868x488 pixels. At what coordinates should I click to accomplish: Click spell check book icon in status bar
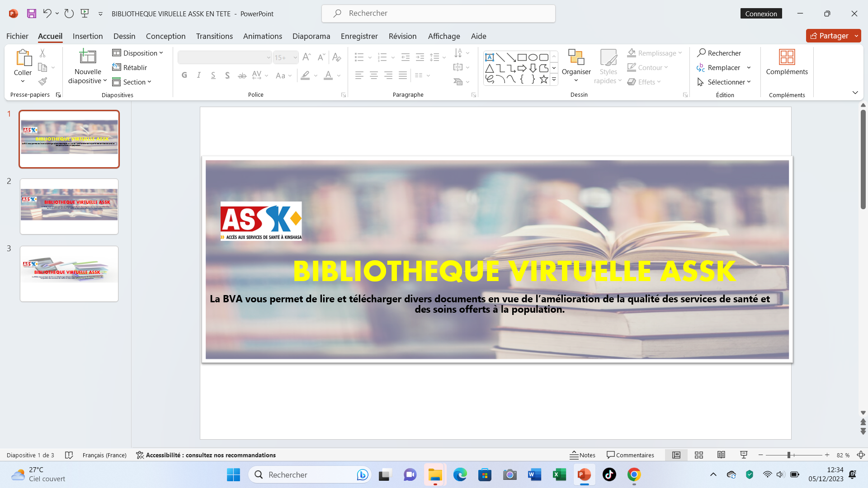click(69, 455)
